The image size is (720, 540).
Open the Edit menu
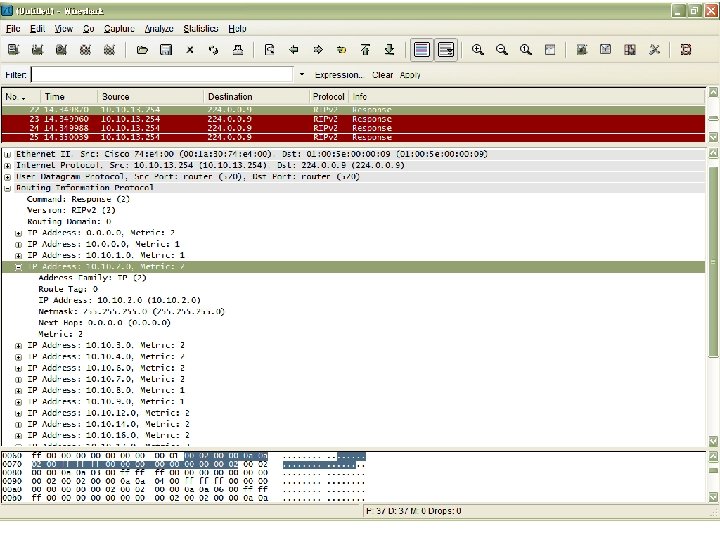tap(37, 28)
